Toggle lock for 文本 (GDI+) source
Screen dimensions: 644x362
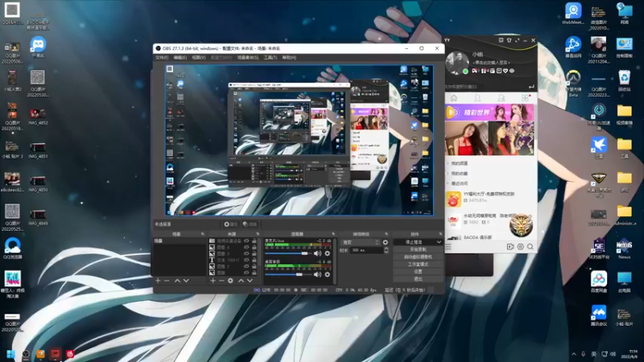tap(254, 260)
